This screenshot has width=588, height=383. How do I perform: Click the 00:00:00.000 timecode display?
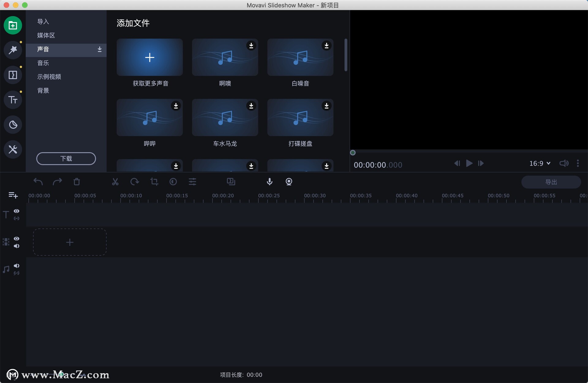pyautogui.click(x=378, y=165)
